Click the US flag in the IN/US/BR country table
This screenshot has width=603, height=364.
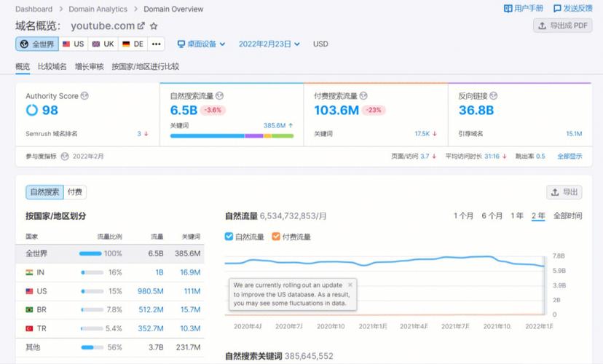point(29,291)
